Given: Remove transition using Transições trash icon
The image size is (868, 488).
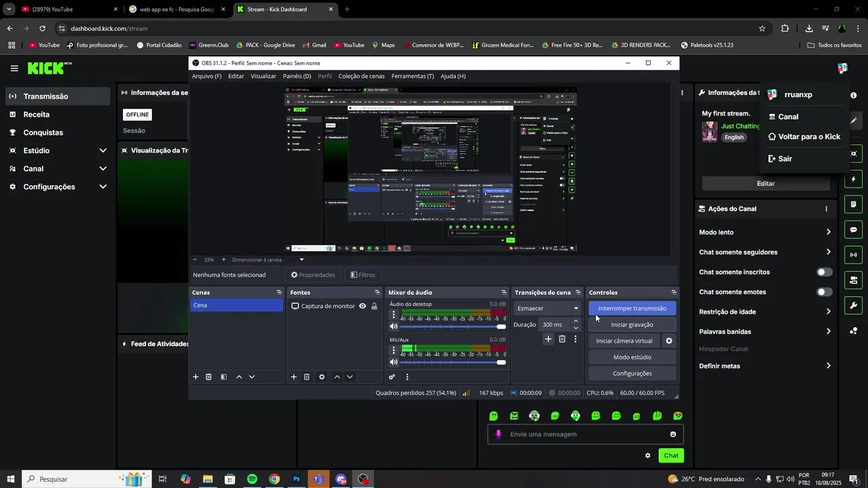Looking at the screenshot, I should (x=562, y=340).
